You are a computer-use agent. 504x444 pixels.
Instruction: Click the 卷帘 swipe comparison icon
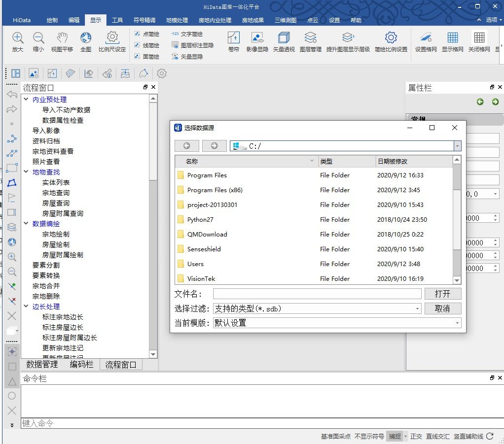233,41
